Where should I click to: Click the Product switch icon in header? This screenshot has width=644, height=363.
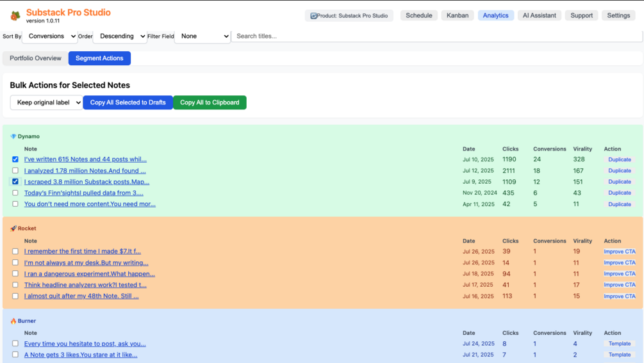click(313, 15)
